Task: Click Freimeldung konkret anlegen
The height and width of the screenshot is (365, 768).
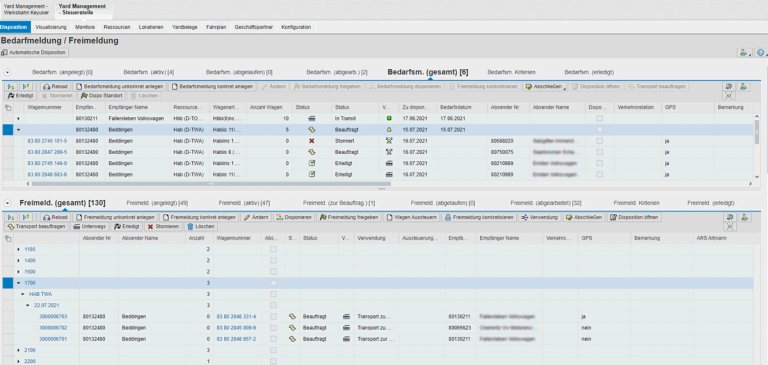Action: pyautogui.click(x=200, y=217)
